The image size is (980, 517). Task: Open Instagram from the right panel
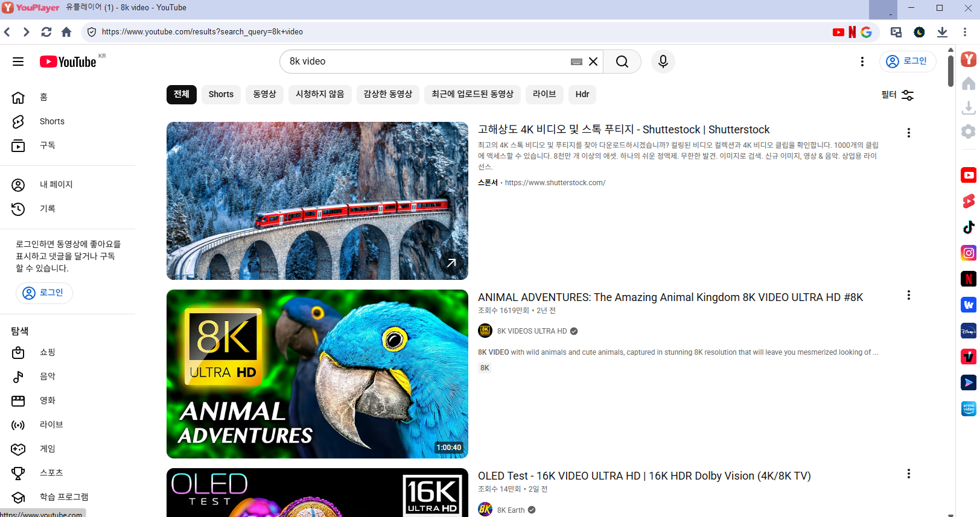[969, 253]
